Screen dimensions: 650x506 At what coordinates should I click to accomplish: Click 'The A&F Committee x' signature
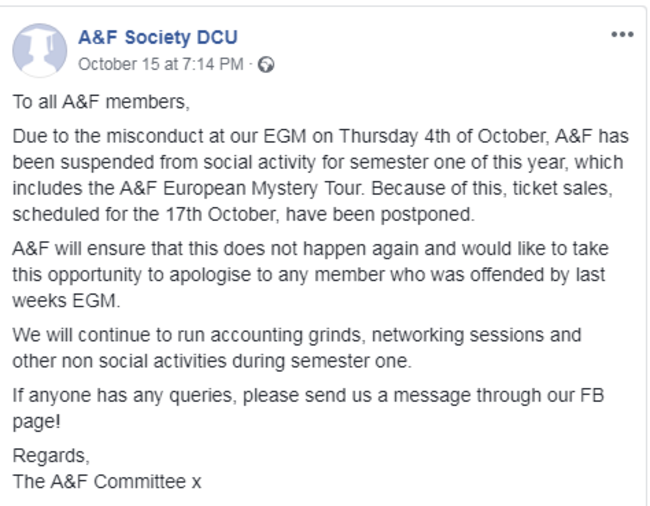(106, 482)
